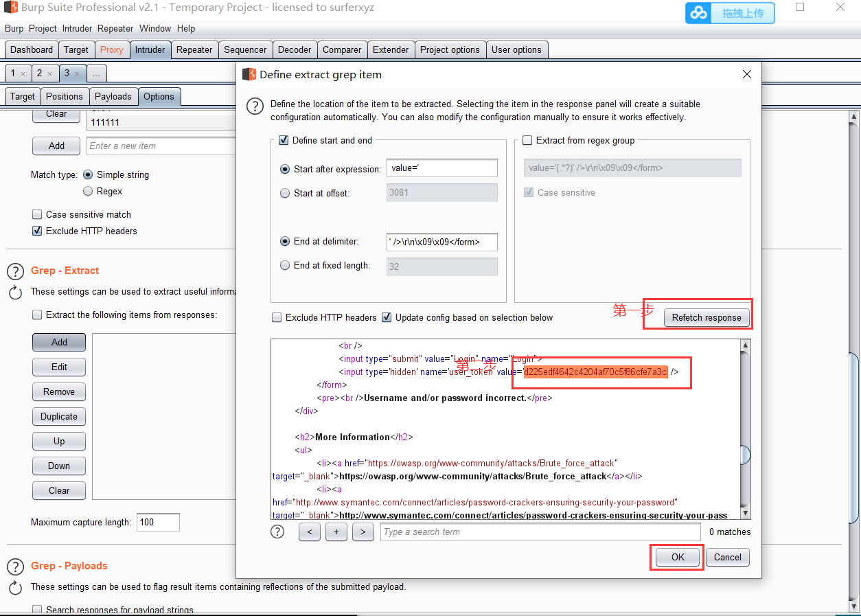Click Grep - Extract reset arrow icon

pos(15,293)
